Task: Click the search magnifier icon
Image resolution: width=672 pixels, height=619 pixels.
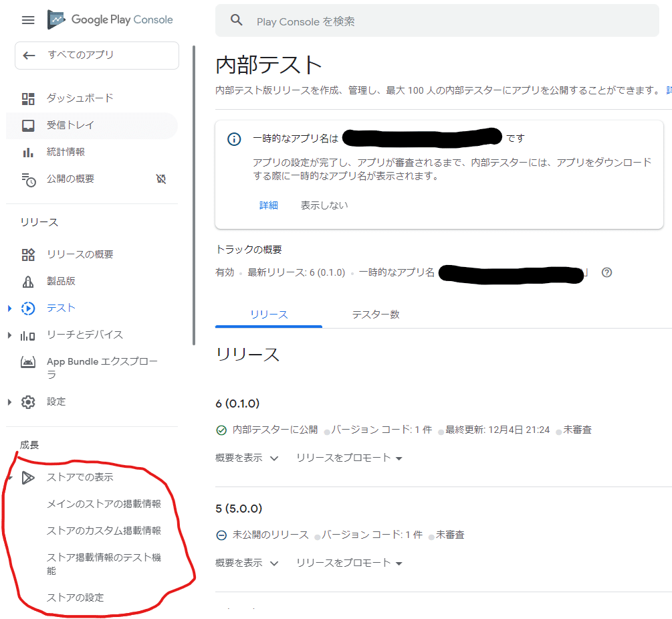Action: (x=236, y=20)
